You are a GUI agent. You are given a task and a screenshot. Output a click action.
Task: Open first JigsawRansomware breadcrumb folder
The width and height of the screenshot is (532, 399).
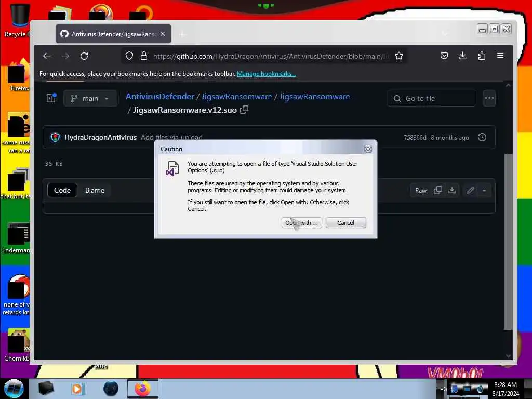pos(237,96)
